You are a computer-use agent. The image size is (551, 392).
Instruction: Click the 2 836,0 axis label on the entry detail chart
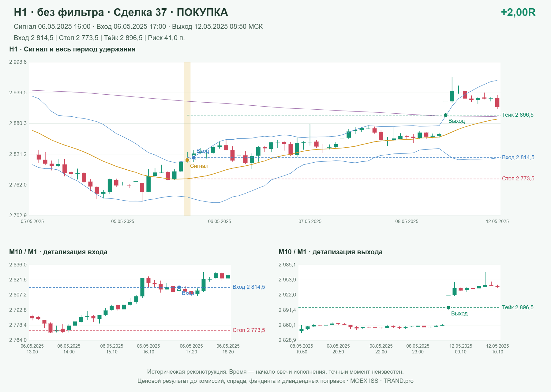(x=18, y=265)
